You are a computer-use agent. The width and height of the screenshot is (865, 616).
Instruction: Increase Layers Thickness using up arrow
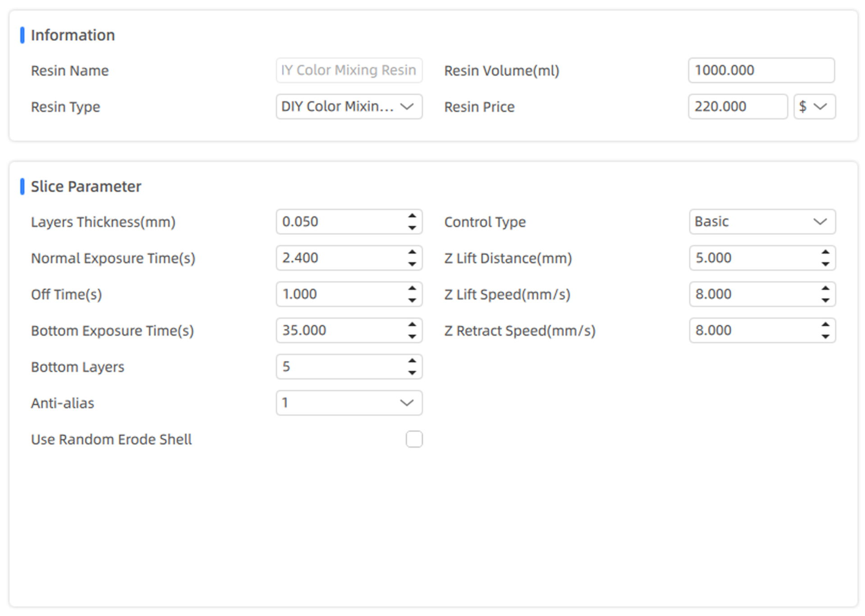pyautogui.click(x=412, y=216)
